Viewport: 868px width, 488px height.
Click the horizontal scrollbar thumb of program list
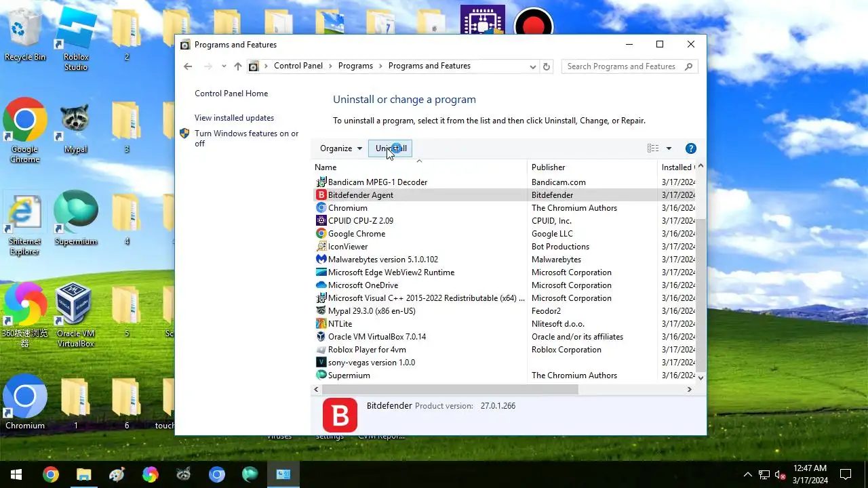(450, 389)
